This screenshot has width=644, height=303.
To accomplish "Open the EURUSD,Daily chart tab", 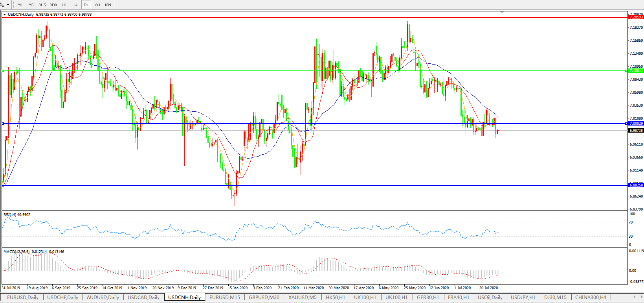I will [23, 297].
